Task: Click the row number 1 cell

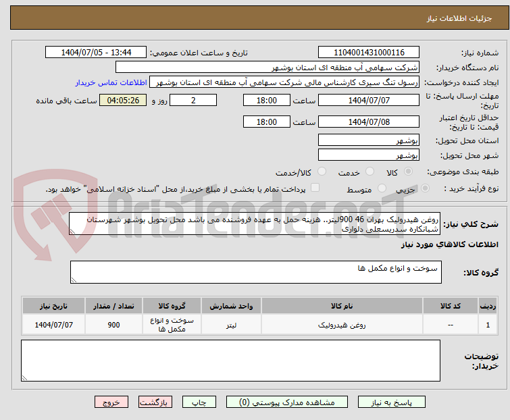Action: (488, 324)
